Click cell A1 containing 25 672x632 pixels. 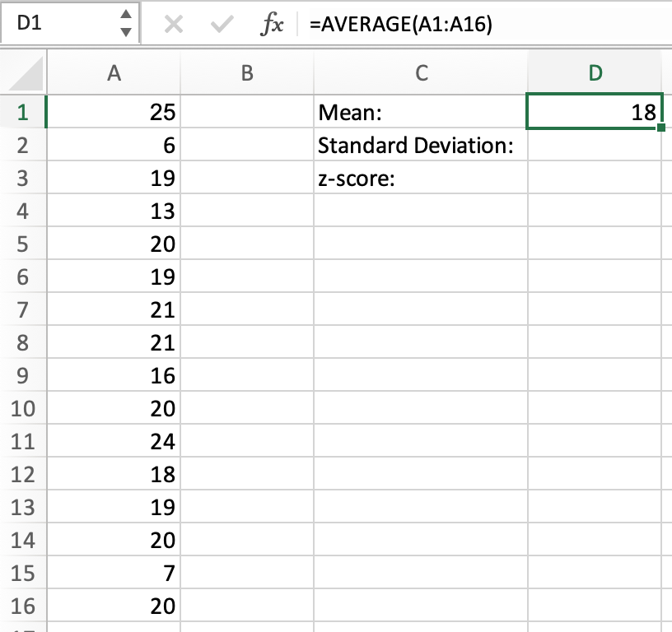[114, 113]
